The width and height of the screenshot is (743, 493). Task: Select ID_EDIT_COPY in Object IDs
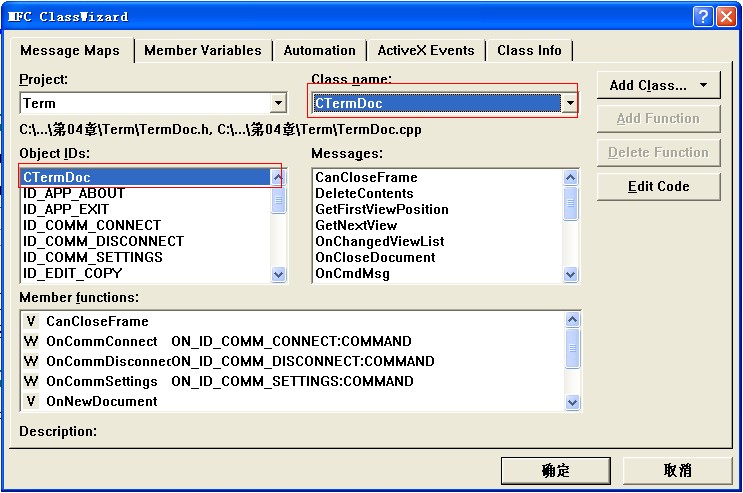point(146,274)
